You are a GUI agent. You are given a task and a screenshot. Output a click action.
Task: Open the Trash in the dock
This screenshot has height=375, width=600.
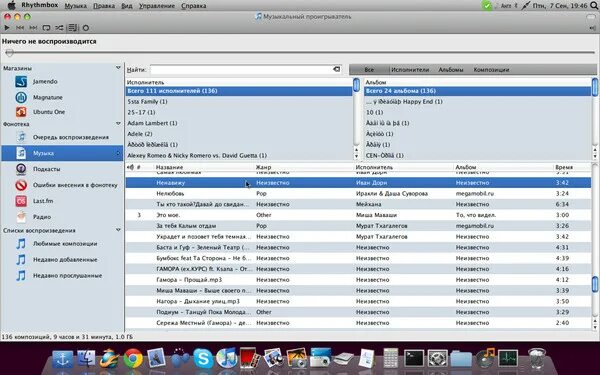click(x=536, y=359)
